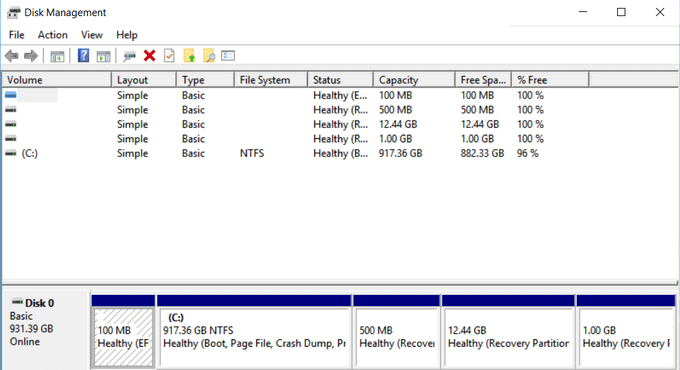The width and height of the screenshot is (680, 370).
Task: Select the 100 MB EFI partition block
Action: click(x=124, y=337)
